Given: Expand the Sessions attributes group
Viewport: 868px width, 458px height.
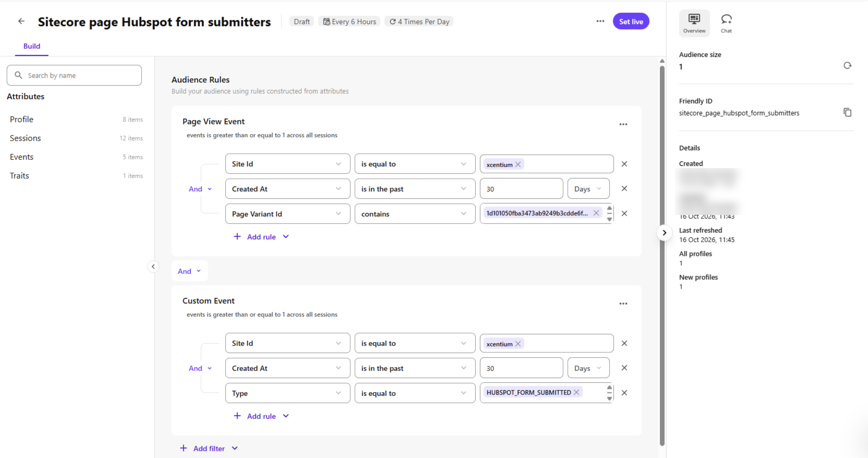Looking at the screenshot, I should [76, 138].
